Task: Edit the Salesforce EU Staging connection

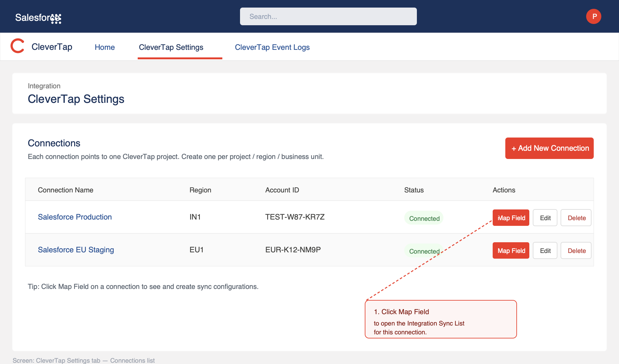Action: tap(545, 250)
